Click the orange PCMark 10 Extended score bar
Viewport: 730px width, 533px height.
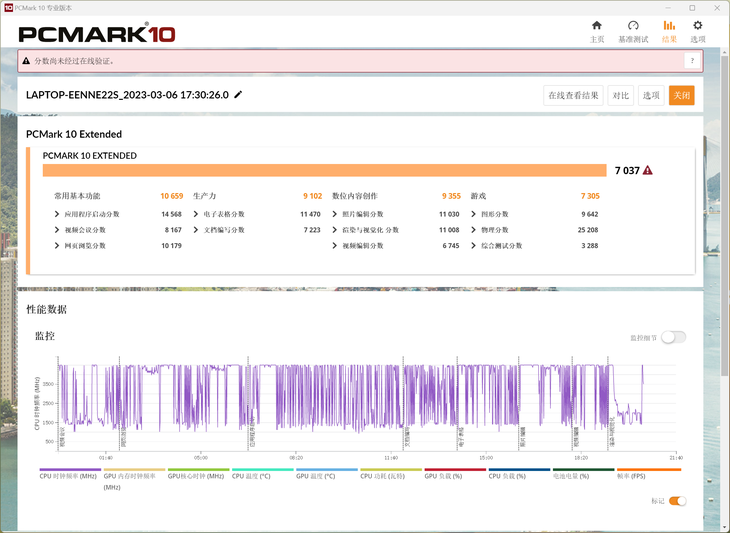point(324,170)
